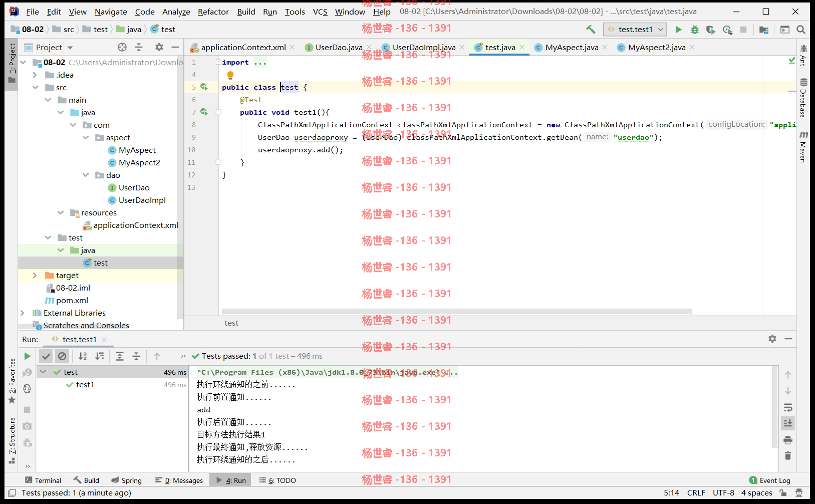Click the UTF-8 encoding status
The width and height of the screenshot is (815, 504).
tap(723, 493)
